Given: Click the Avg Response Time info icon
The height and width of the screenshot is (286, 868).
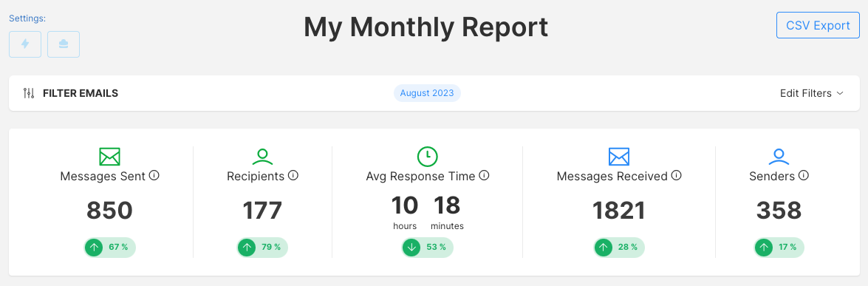Looking at the screenshot, I should (x=485, y=176).
